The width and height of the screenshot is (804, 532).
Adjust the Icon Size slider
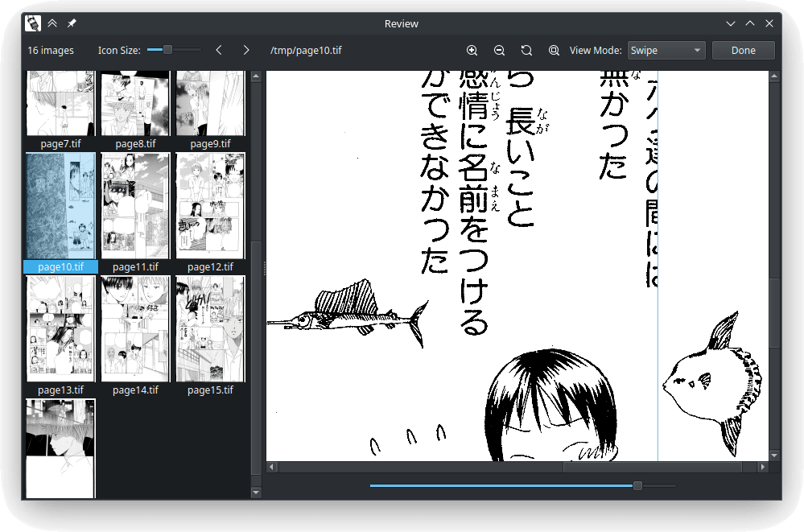[174, 50]
